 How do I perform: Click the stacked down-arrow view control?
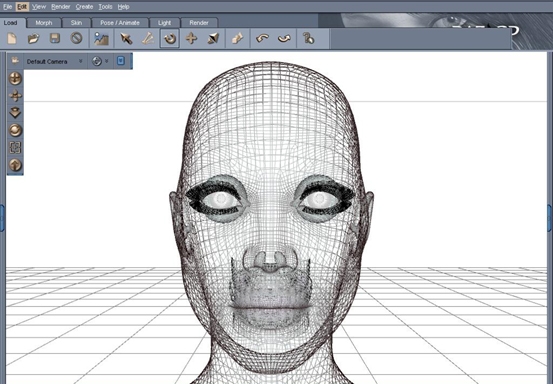click(15, 113)
